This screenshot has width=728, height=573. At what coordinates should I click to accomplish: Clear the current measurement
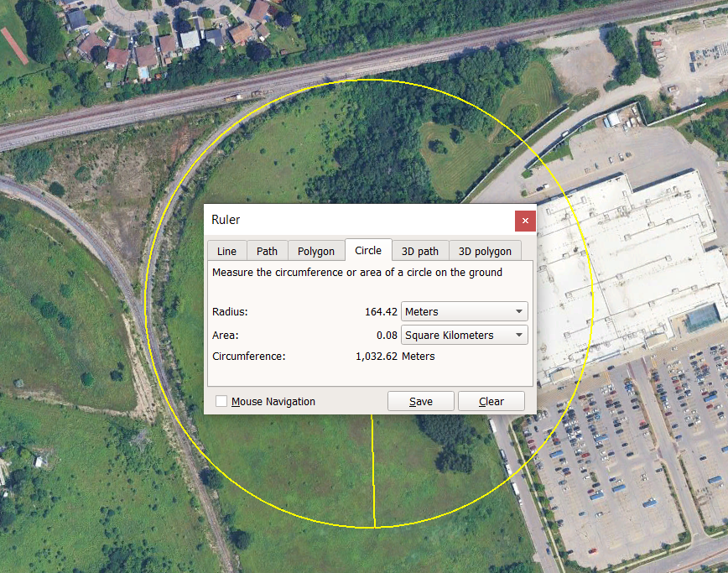click(x=491, y=401)
